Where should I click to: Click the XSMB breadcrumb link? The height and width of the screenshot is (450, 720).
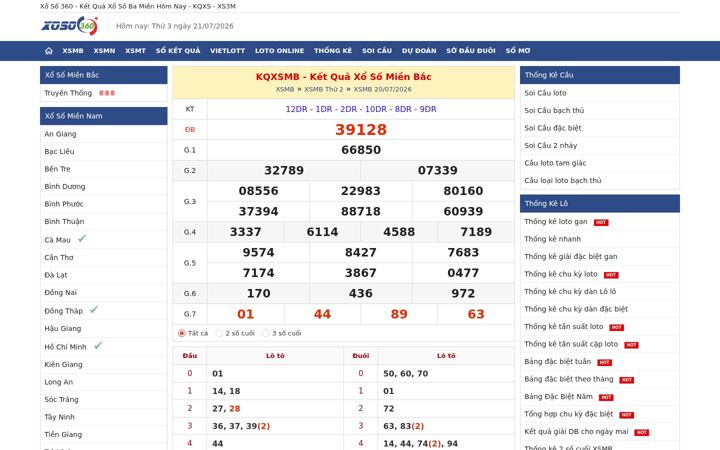coord(285,89)
